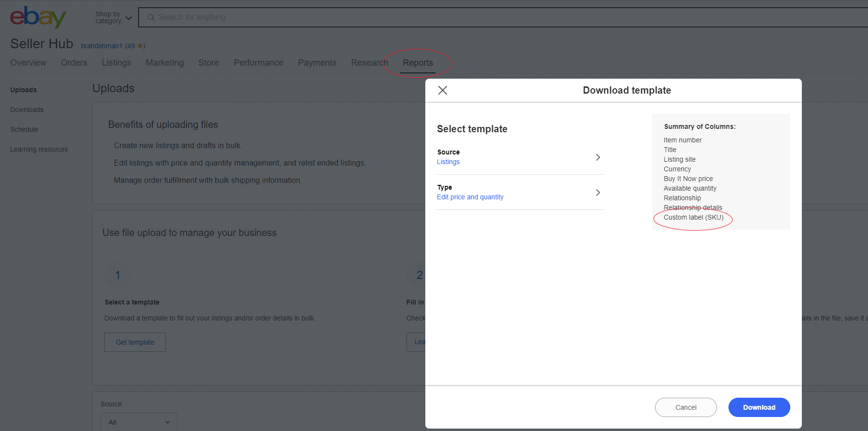The image size is (868, 431).
Task: Click the eBay logo
Action: tap(38, 17)
